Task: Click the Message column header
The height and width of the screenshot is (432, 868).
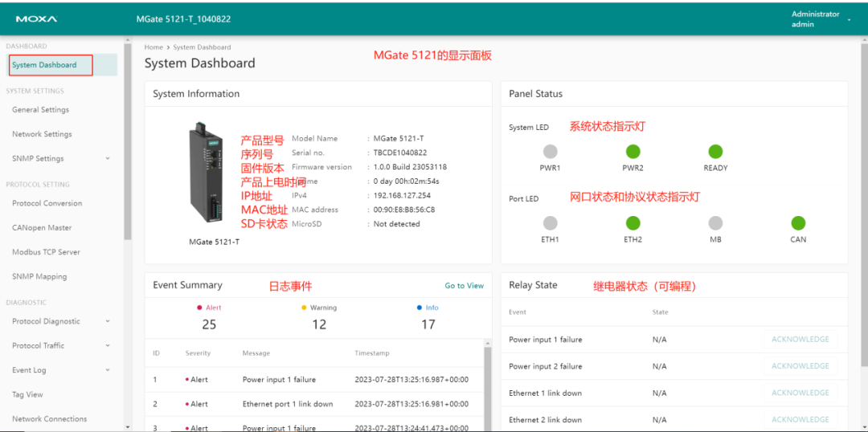Action: tap(256, 353)
